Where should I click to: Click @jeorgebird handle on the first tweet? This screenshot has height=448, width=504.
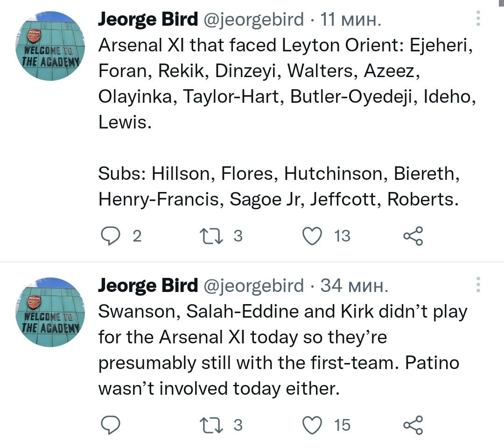point(252,20)
